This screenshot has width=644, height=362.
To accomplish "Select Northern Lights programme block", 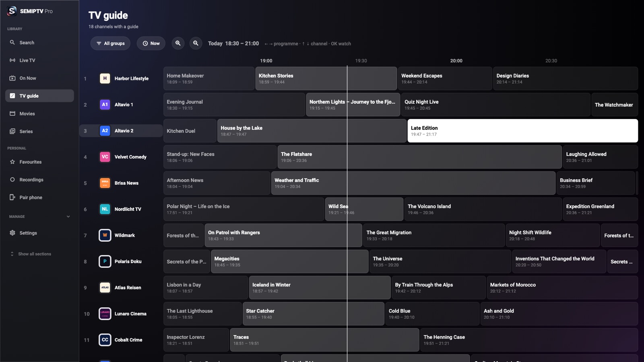I will click(353, 105).
